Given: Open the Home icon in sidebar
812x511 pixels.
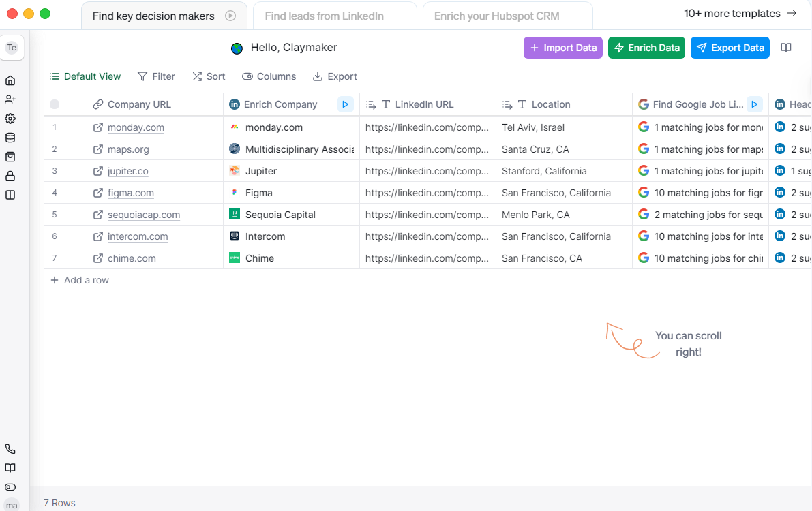Looking at the screenshot, I should pyautogui.click(x=10, y=80).
